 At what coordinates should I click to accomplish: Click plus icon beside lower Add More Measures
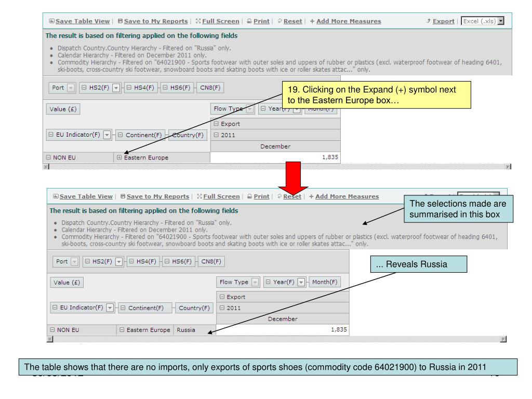[311, 196]
